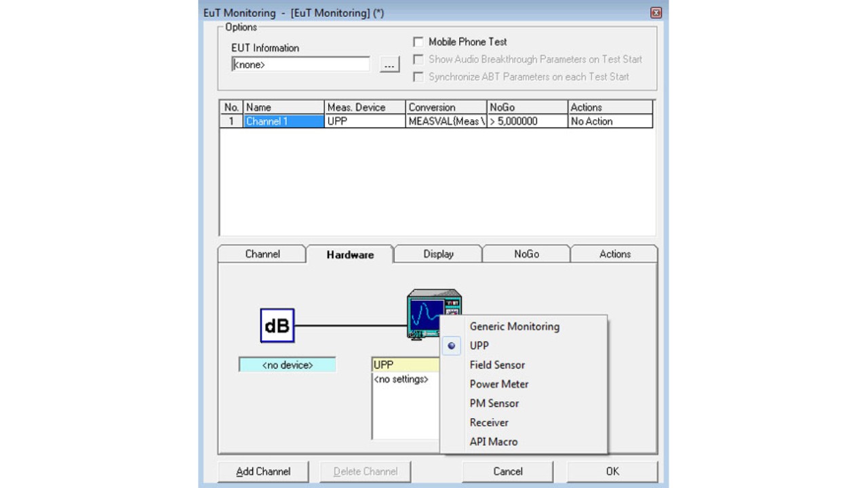Image resolution: width=868 pixels, height=488 pixels.
Task: Select Receiver from the popup menu
Action: pos(489,422)
